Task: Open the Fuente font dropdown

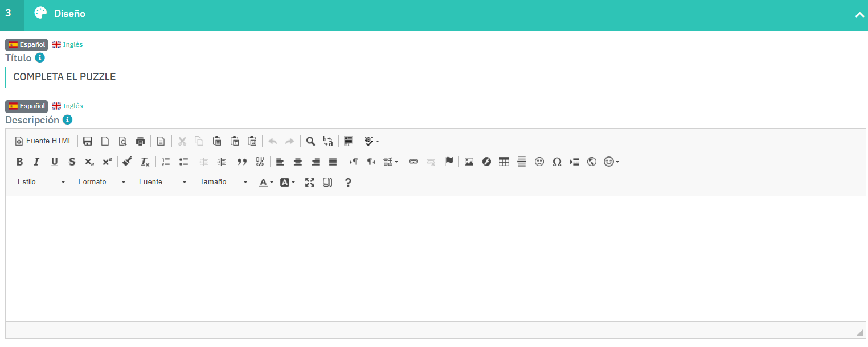Action: pyautogui.click(x=162, y=182)
